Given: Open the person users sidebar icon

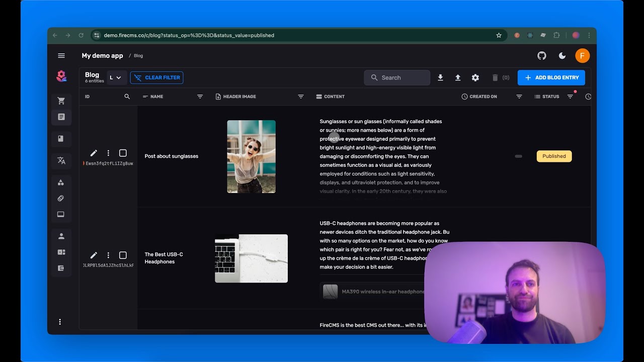Looking at the screenshot, I should (61, 236).
